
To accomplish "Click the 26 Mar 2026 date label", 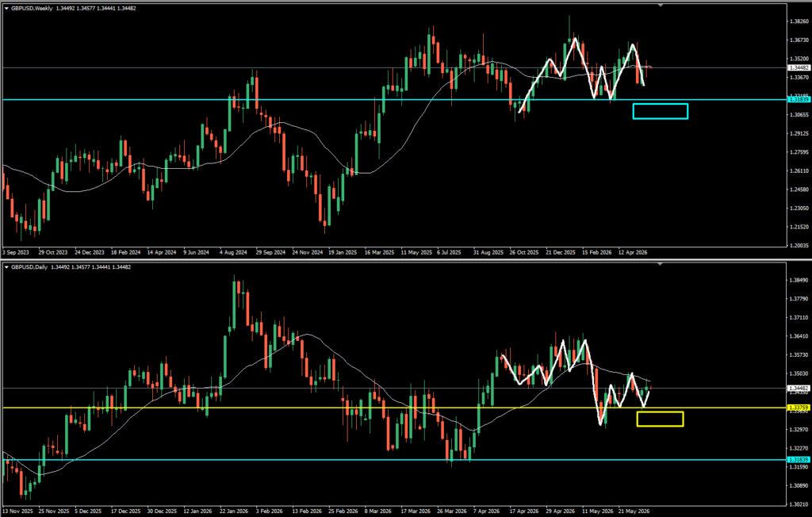I will (451, 511).
